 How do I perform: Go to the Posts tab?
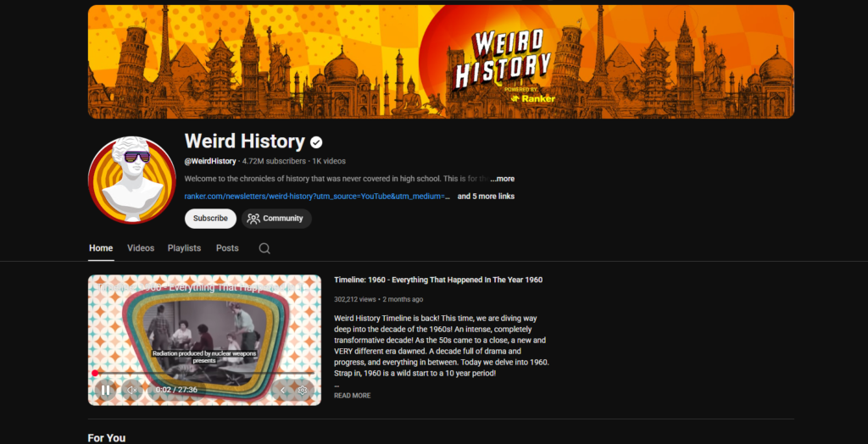click(x=227, y=248)
